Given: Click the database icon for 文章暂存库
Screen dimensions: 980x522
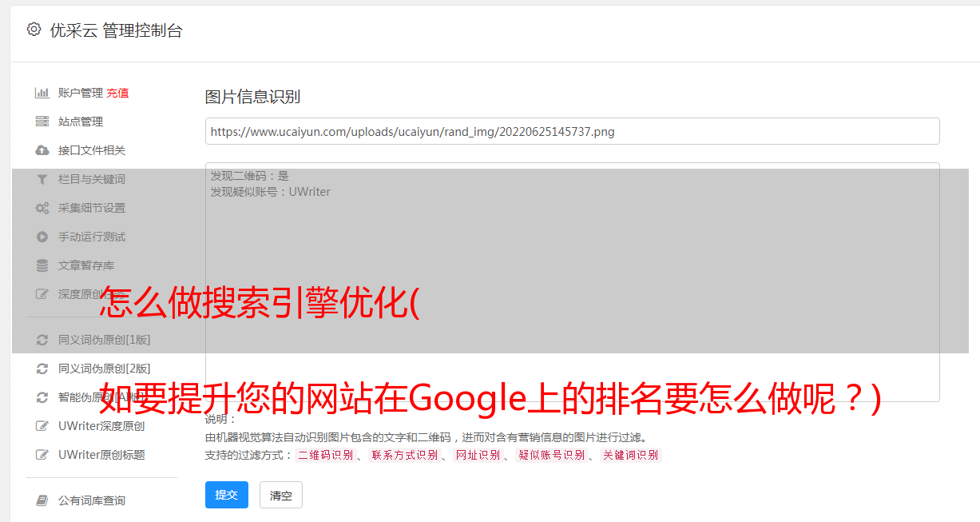Looking at the screenshot, I should click(42, 265).
